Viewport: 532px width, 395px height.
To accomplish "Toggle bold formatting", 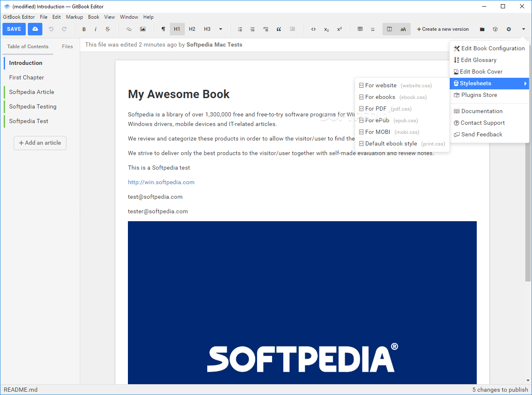I will click(x=84, y=29).
